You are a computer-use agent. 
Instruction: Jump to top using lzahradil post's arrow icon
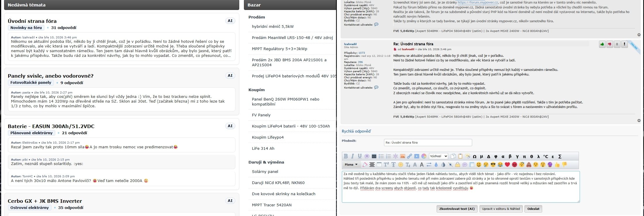tap(639, 120)
